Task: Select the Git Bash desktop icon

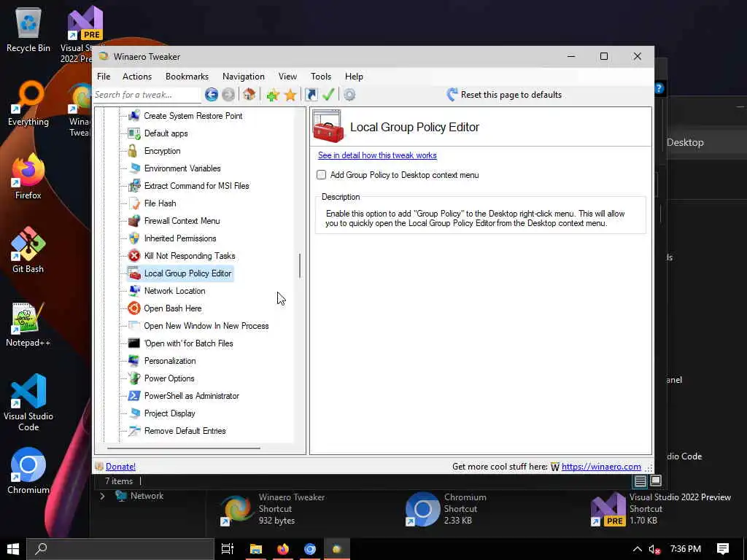Action: (28, 249)
